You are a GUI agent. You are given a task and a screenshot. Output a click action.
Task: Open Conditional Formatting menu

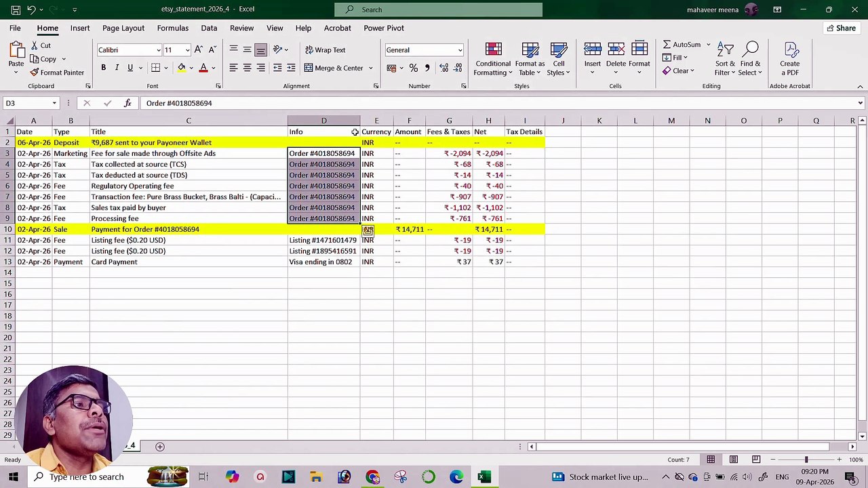coord(493,60)
